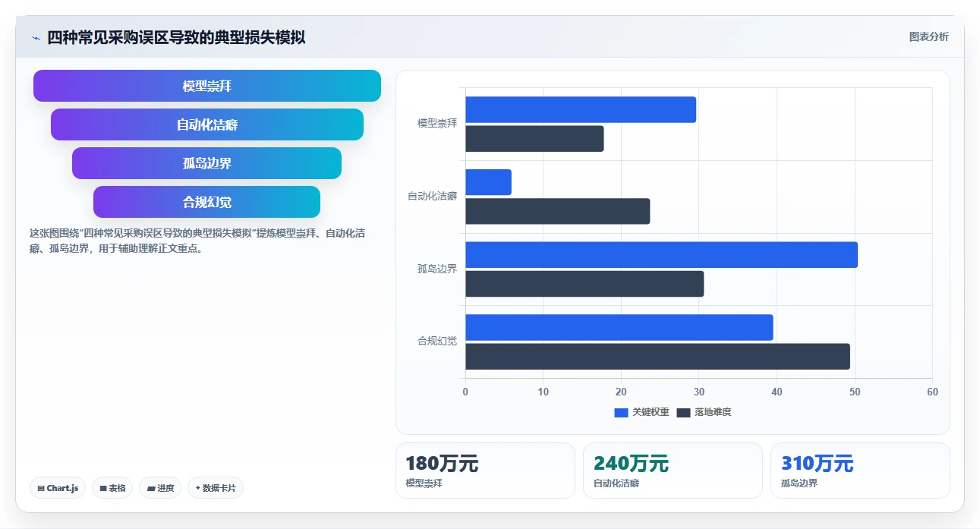Click the lightning icon beside the title
980x529 pixels.
36,38
